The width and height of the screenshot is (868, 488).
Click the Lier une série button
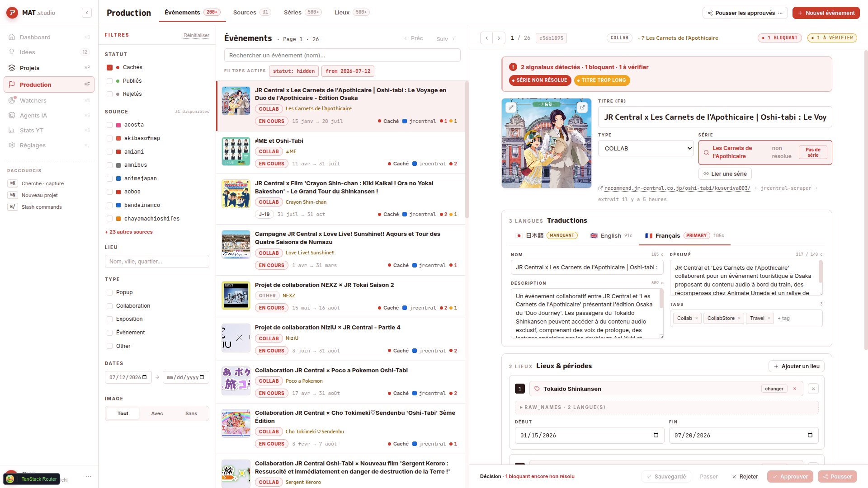coord(725,174)
